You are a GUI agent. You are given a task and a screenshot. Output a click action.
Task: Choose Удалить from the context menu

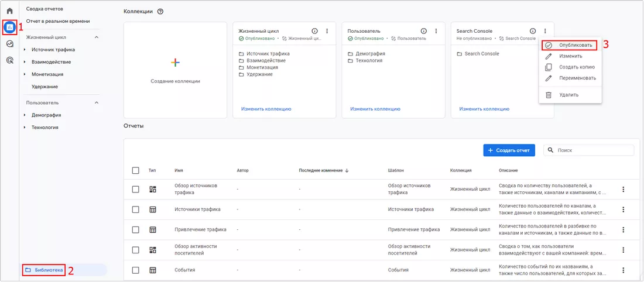click(x=570, y=95)
